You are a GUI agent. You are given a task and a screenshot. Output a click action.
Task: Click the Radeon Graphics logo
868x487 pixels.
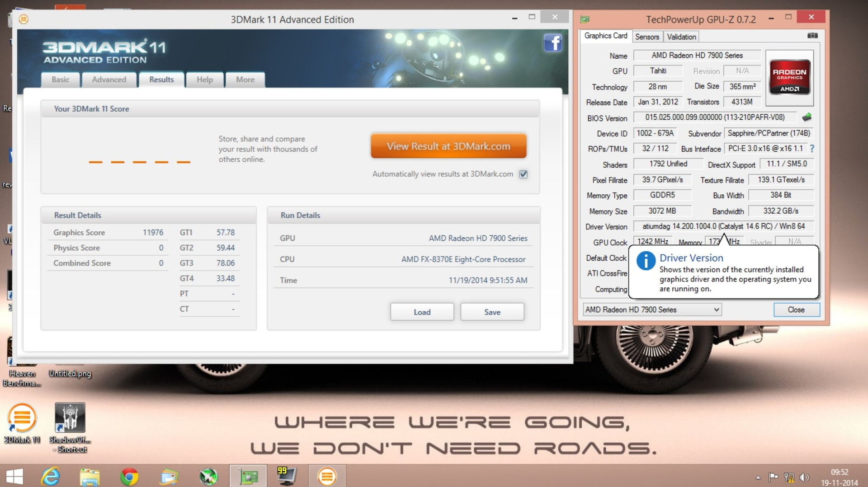coord(789,78)
